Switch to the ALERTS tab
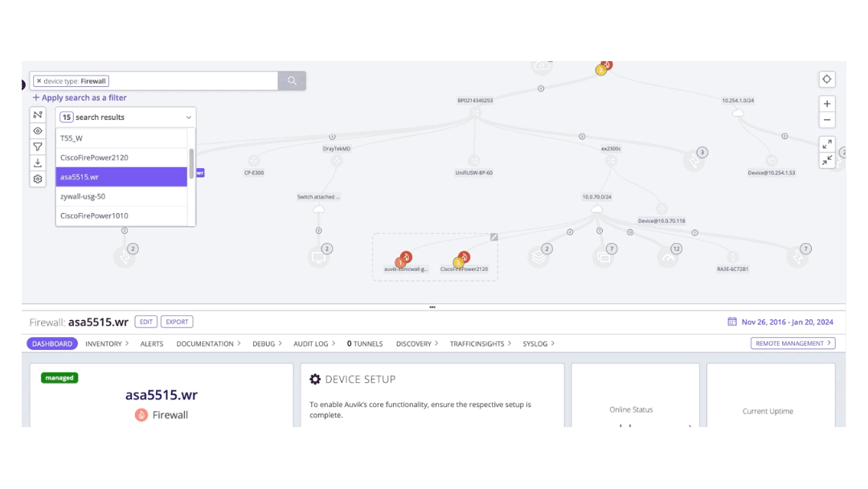This screenshot has height=489, width=868. point(152,344)
